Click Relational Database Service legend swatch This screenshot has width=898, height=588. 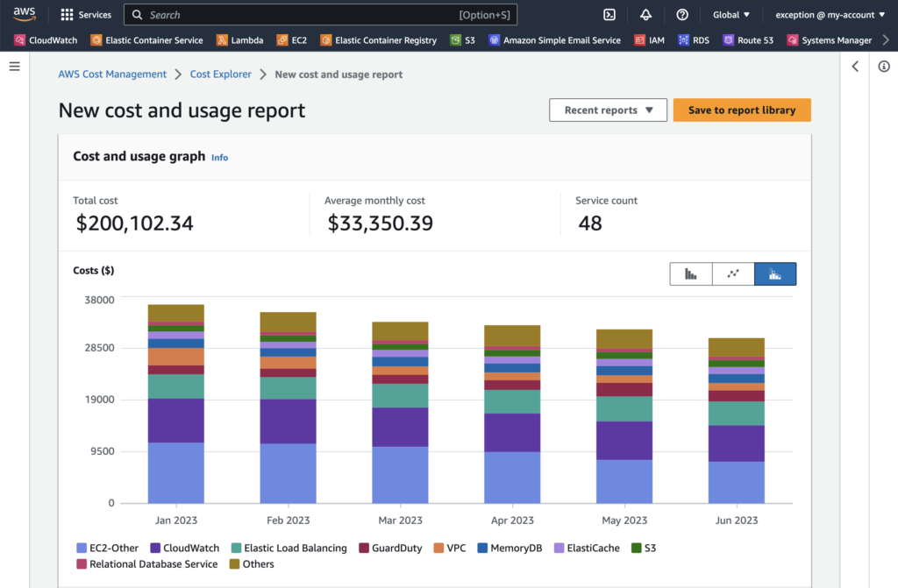(82, 564)
